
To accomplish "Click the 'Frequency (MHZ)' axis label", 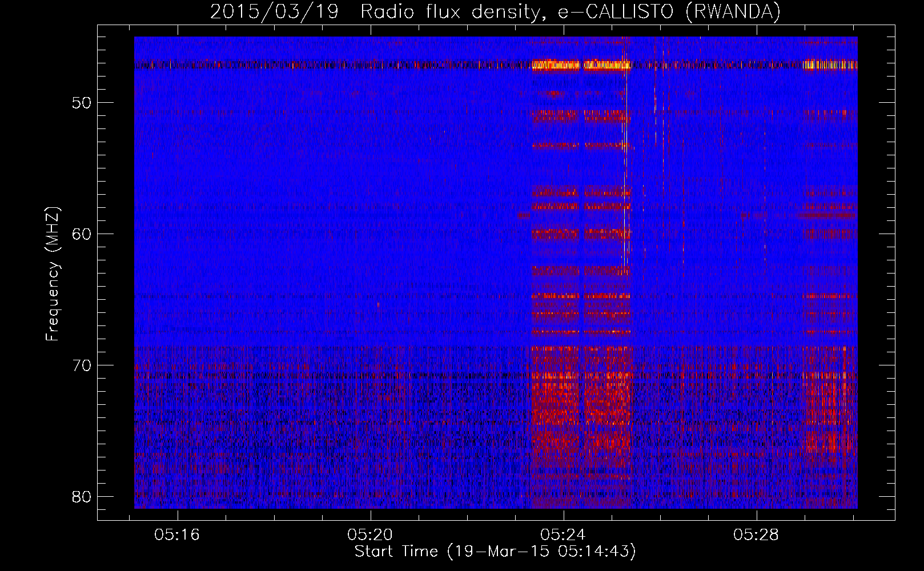I will pyautogui.click(x=52, y=274).
